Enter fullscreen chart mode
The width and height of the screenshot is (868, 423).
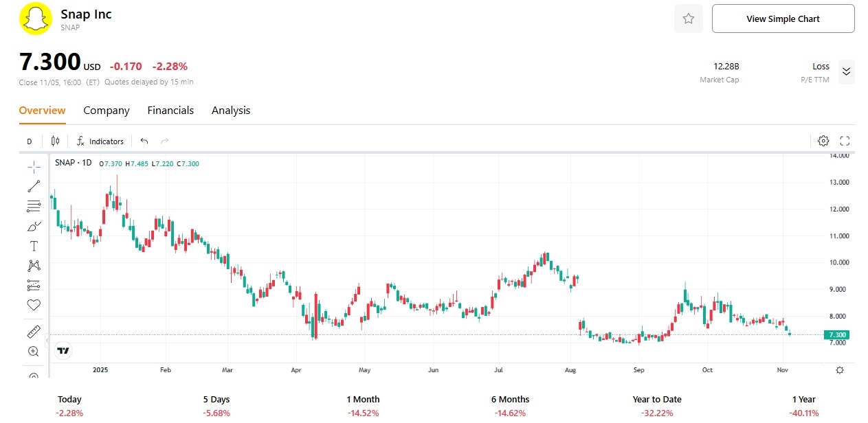845,141
